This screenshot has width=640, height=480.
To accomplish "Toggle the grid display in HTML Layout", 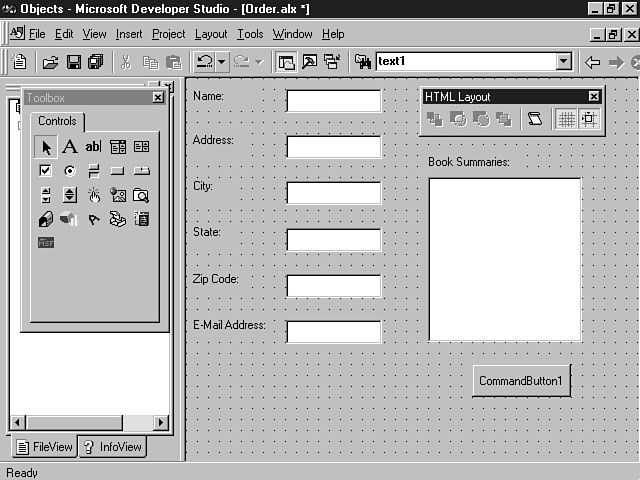I will click(566, 119).
